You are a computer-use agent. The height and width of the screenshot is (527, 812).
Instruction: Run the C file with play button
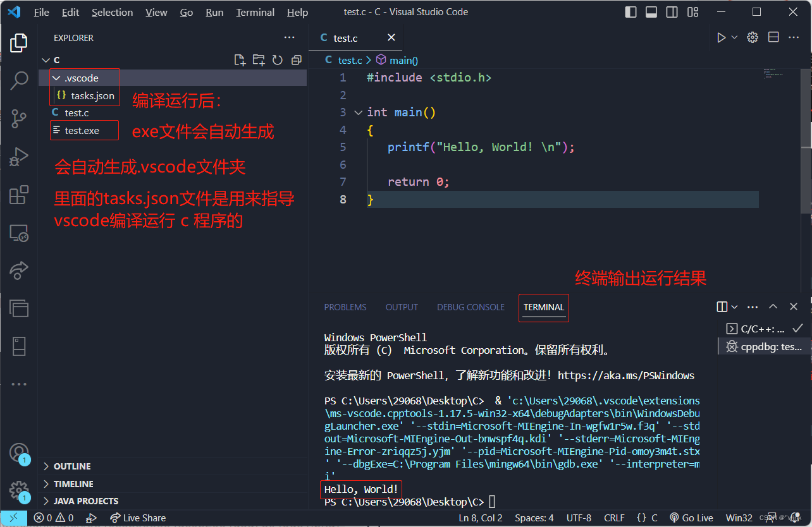(721, 38)
